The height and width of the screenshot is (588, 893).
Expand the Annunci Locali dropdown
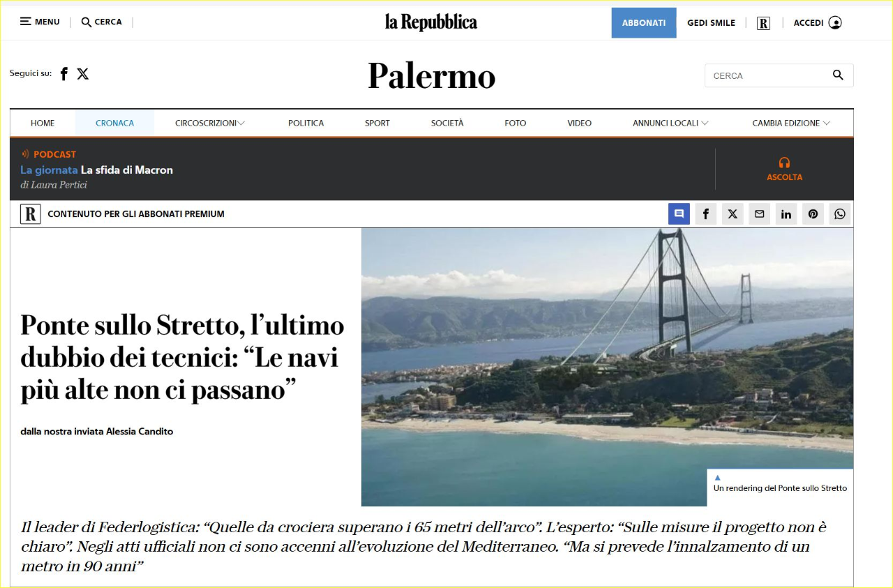tap(670, 123)
